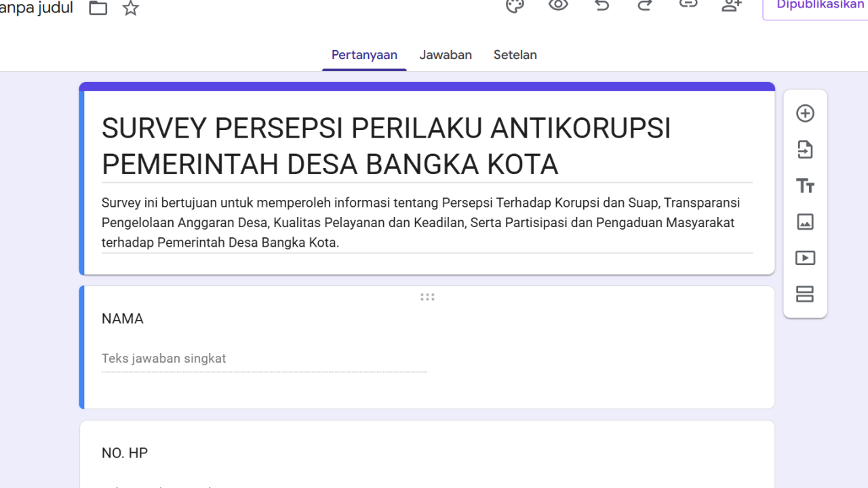The height and width of the screenshot is (488, 868).
Task: Click the redo arrow icon
Action: [645, 5]
